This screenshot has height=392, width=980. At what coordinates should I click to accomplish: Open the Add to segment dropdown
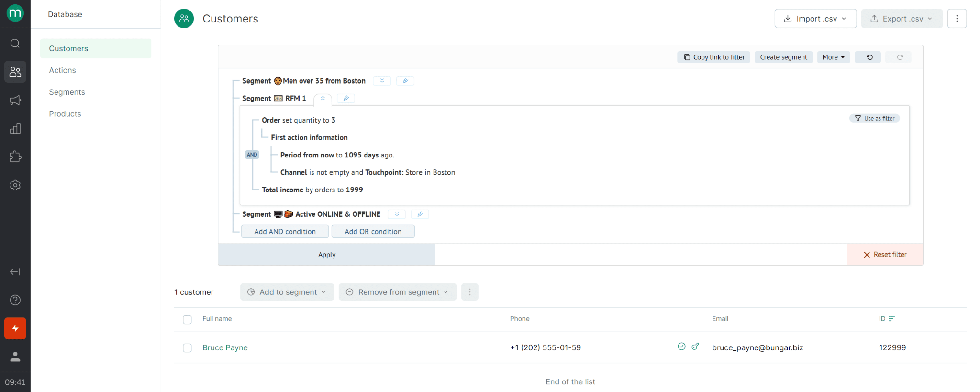(287, 292)
